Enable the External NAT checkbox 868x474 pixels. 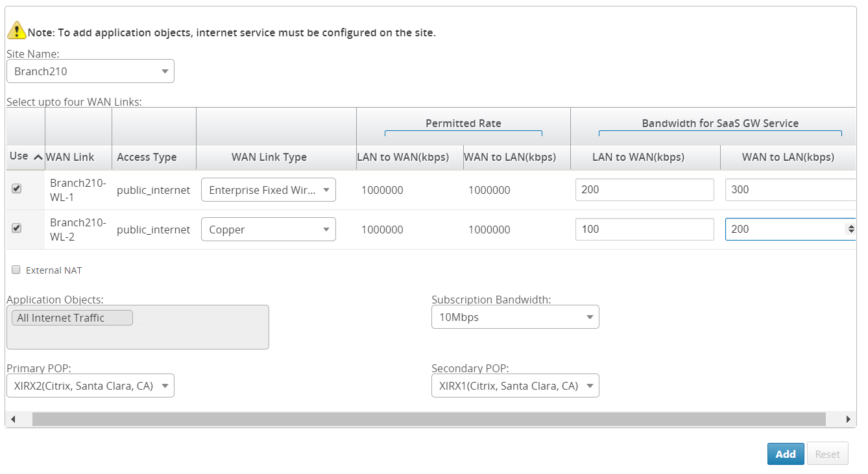(x=16, y=270)
